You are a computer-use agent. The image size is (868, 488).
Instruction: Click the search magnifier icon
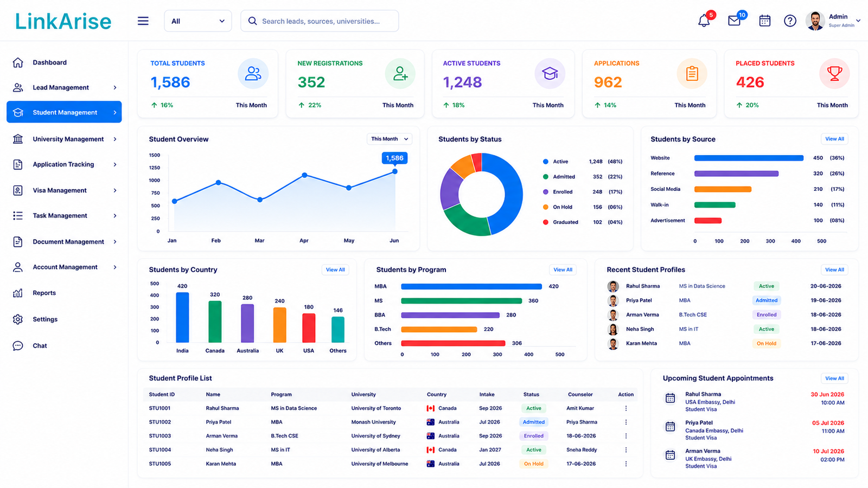252,21
